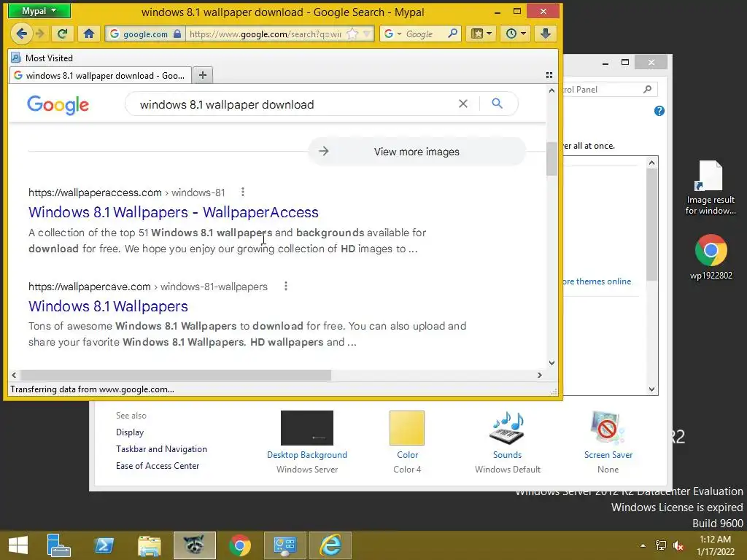Screen dimensions: 747x560
Task: Expand the URL bar history dropdown arrow
Action: point(367,34)
